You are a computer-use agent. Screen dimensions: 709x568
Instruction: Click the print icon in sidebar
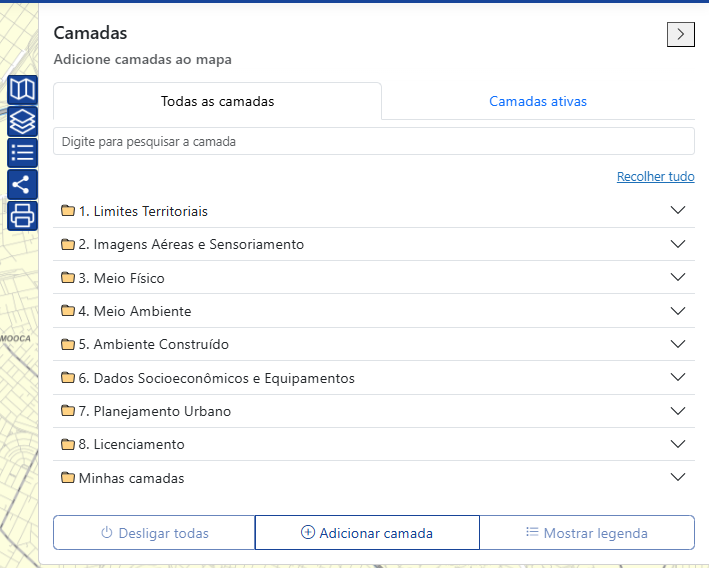[22, 216]
